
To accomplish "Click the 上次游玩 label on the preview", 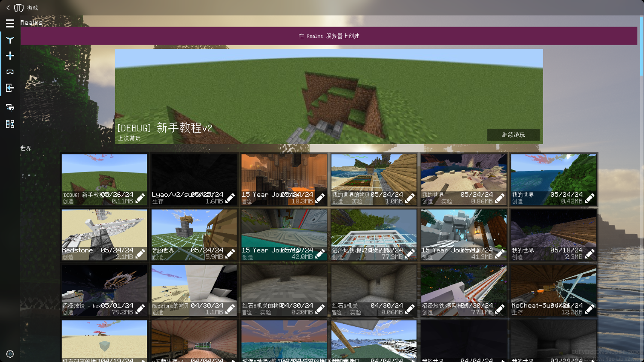I will tap(129, 138).
